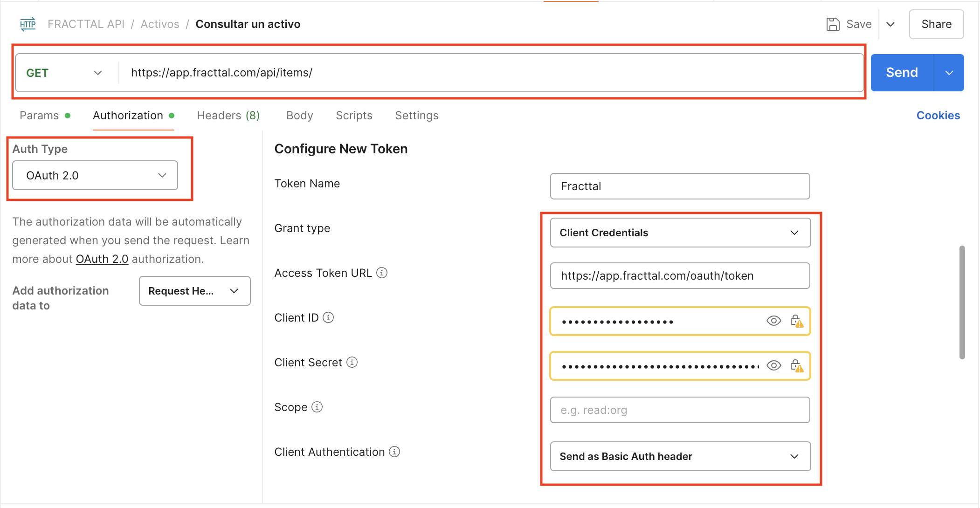The height and width of the screenshot is (508, 980).
Task: Click the request URL field
Action: coord(490,73)
